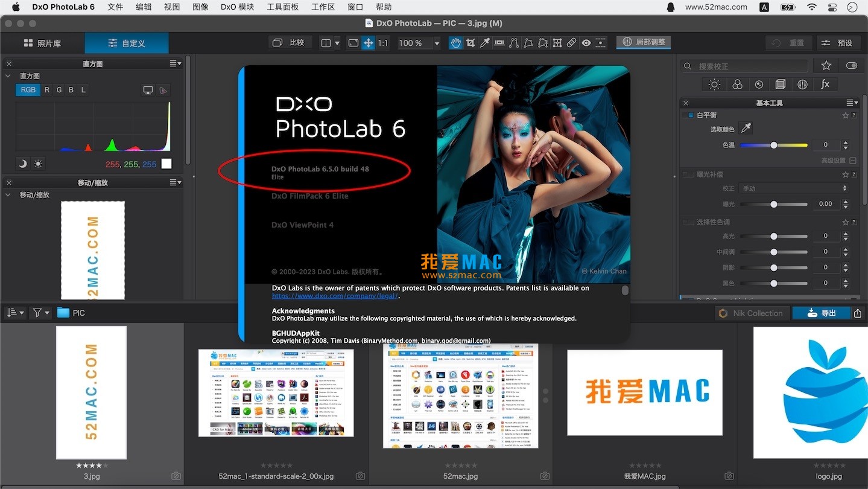Toggle destination gamut warning icon
Screen dimensions: 868x489
[x=163, y=90]
